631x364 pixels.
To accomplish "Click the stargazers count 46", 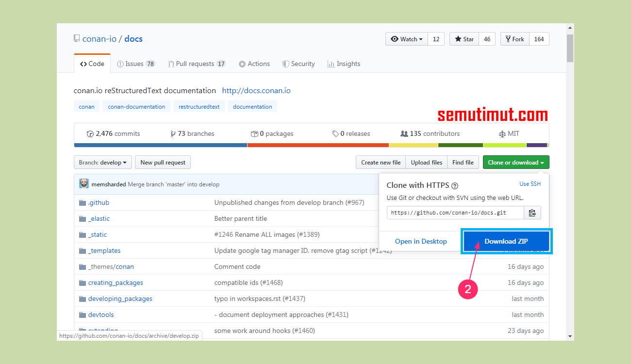I will coord(487,39).
